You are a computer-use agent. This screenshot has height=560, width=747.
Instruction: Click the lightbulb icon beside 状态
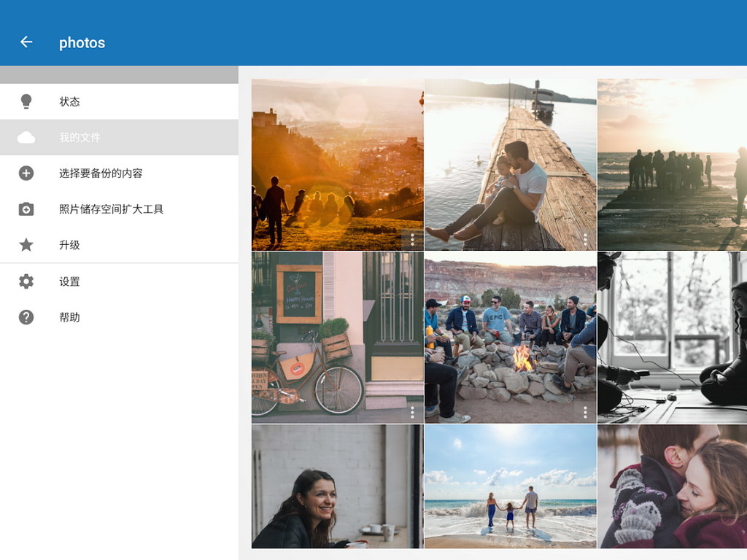pos(26,101)
